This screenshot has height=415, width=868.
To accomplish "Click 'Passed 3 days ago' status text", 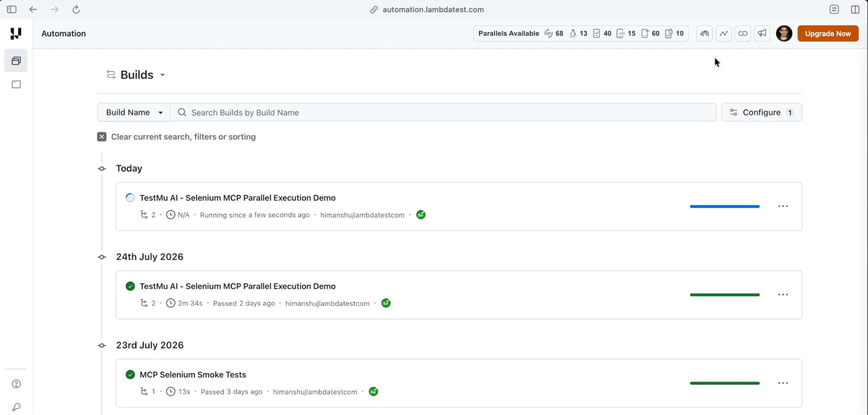I will coord(231,392).
